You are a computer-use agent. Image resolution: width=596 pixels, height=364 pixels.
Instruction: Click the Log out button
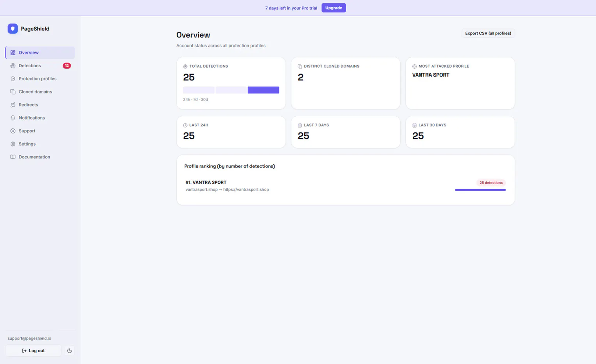point(33,351)
